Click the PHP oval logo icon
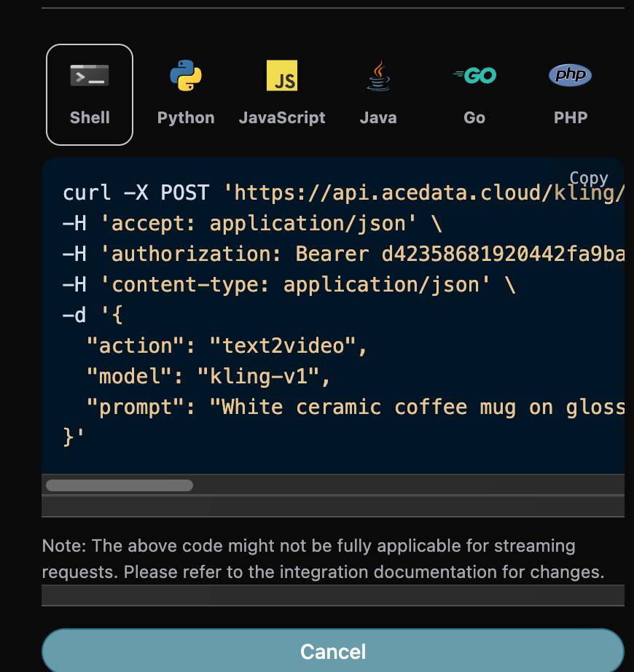This screenshot has width=634, height=672. [570, 75]
